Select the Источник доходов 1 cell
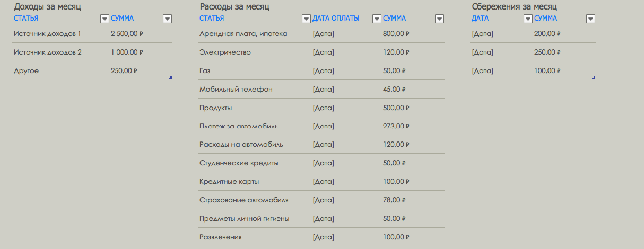Viewport: 644px width, 249px height. [x=47, y=34]
